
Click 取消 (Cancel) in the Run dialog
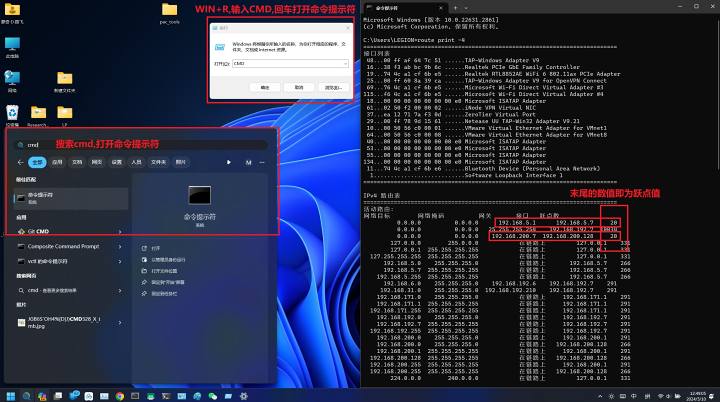[x=299, y=87]
